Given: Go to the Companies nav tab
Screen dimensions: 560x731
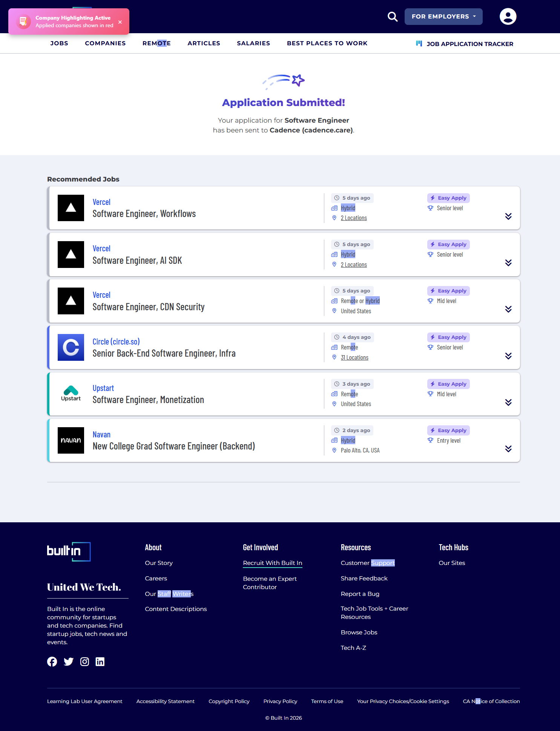Looking at the screenshot, I should pyautogui.click(x=105, y=43).
